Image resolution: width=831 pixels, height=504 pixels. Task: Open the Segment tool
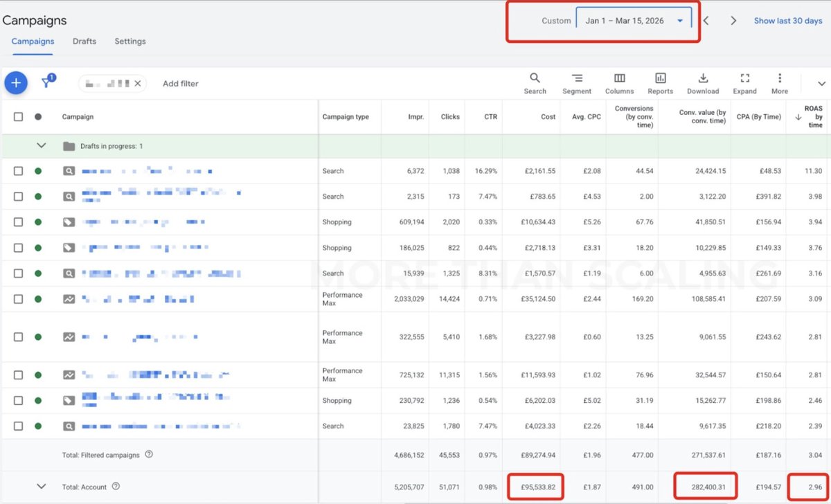pyautogui.click(x=577, y=83)
